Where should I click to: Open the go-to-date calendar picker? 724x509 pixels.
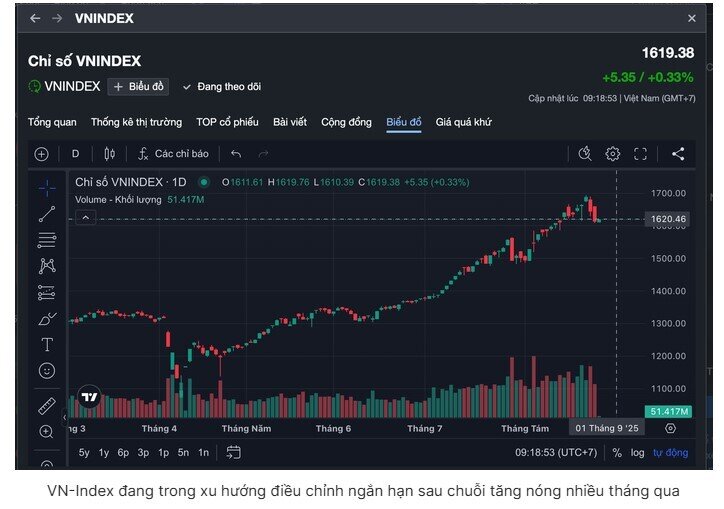(233, 453)
